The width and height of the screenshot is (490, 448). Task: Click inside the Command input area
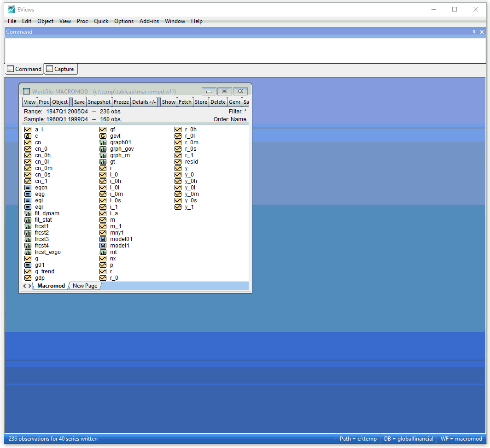tap(244, 50)
